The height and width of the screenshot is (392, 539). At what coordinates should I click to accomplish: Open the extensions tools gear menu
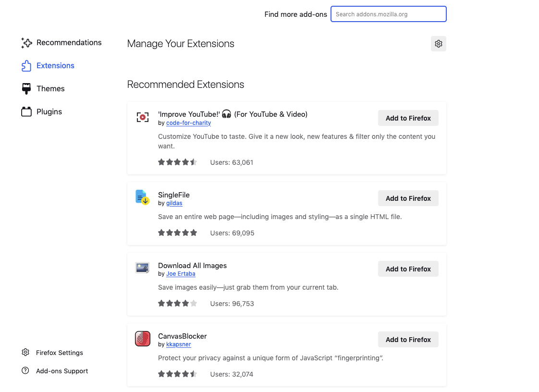(x=438, y=44)
